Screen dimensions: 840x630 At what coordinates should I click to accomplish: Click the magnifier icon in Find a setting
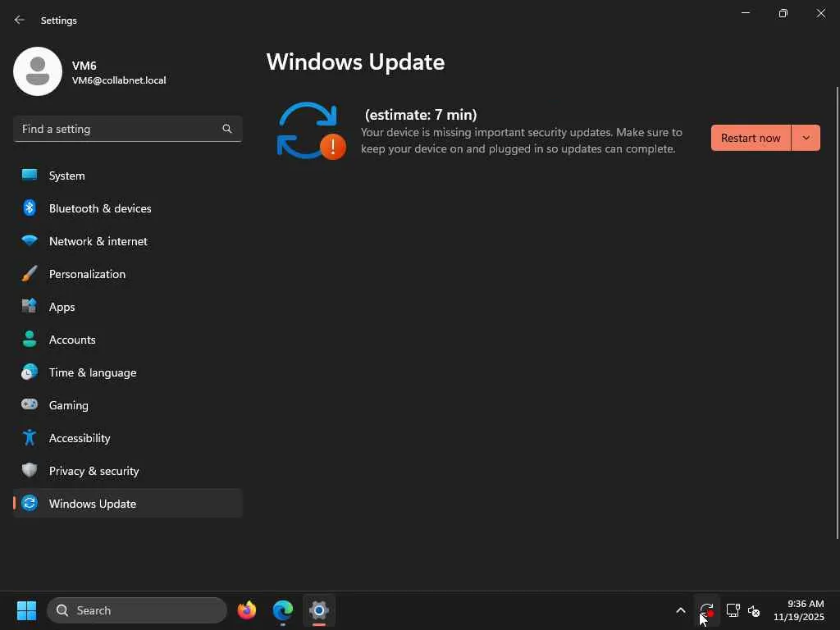227,129
